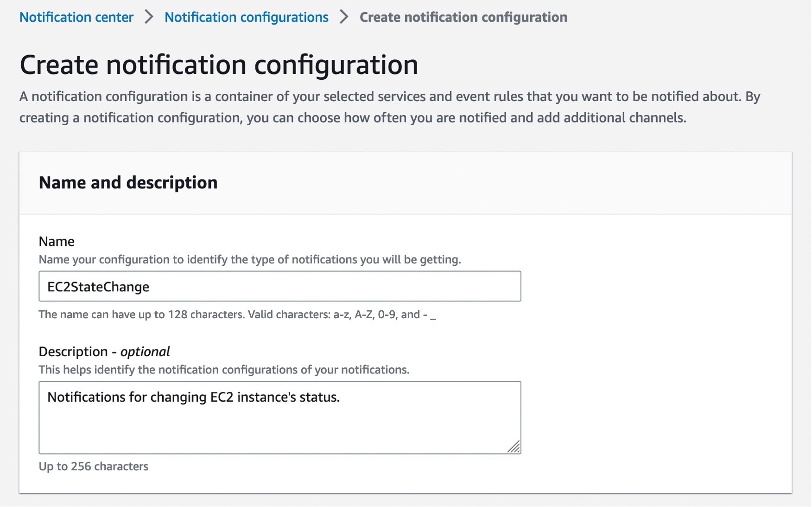Viewport: 812px width, 507px height.
Task: Click the 'Create notification configuration' page heading
Action: coord(219,64)
